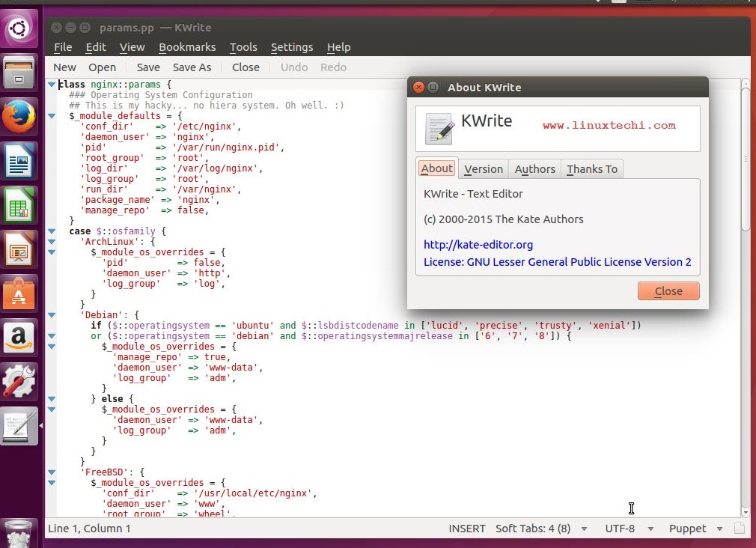This screenshot has width=756, height=548.
Task: Open Soft Tabs indentation dropdown
Action: (541, 529)
